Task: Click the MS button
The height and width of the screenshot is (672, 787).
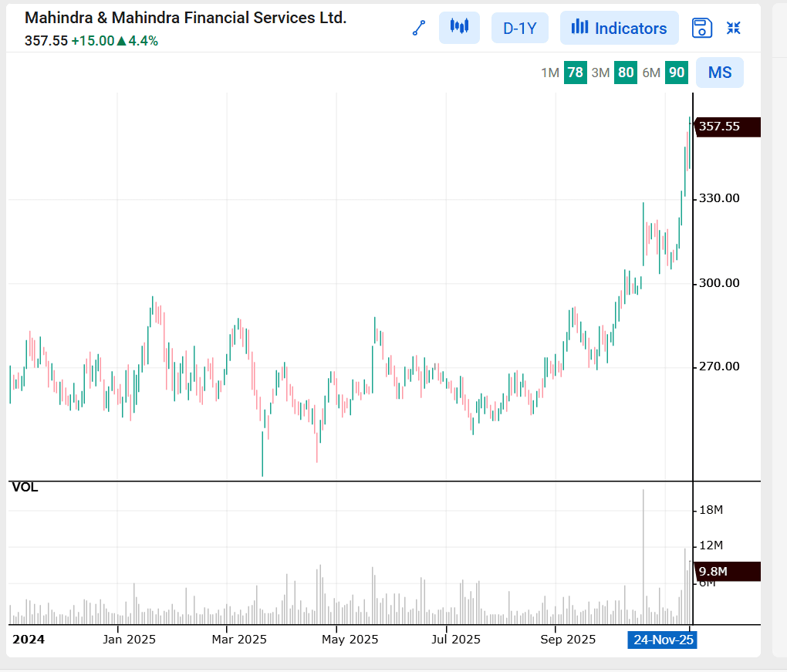Action: (720, 73)
